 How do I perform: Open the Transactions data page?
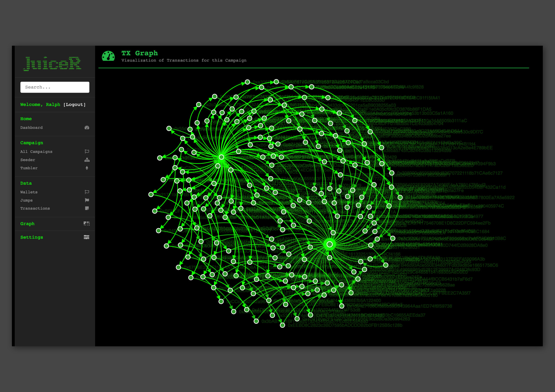click(x=35, y=208)
